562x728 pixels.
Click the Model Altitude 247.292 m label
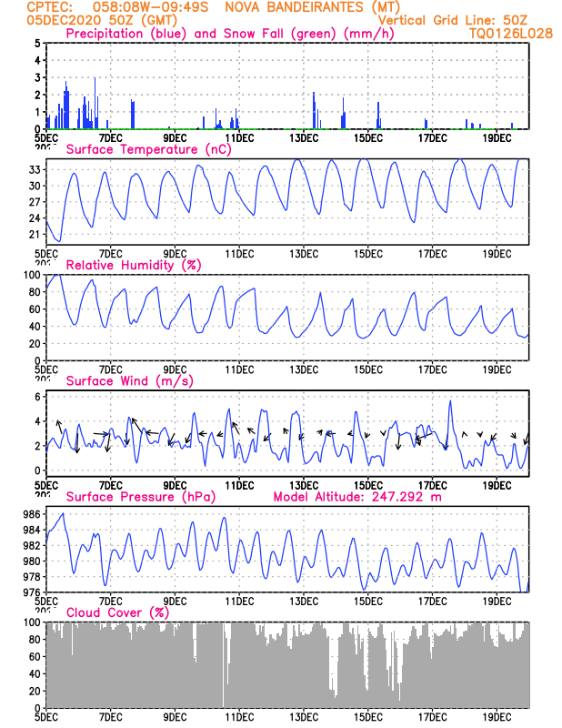(357, 497)
